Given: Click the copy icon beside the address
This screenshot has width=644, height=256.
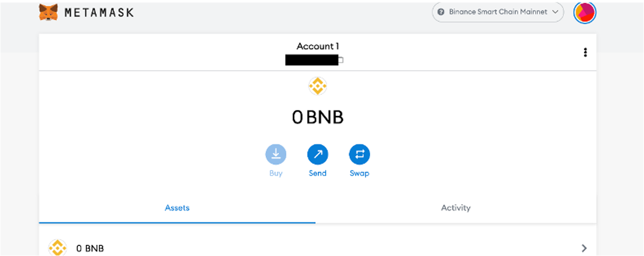Looking at the screenshot, I should tap(341, 60).
